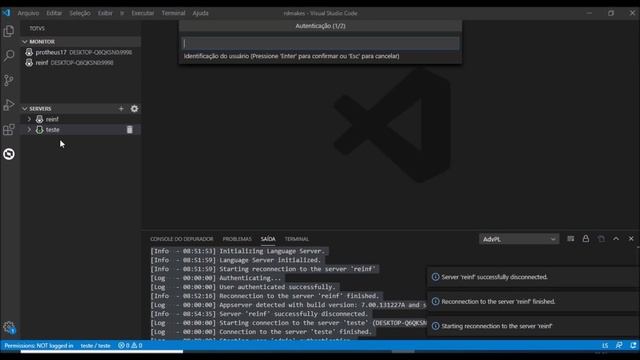Open the AdvPL output channel dropdown
This screenshot has width=640, height=360.
[518, 239]
